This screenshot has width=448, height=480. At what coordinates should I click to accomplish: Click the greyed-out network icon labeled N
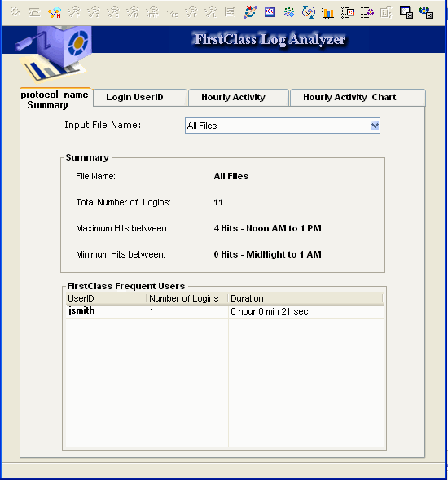point(133,12)
